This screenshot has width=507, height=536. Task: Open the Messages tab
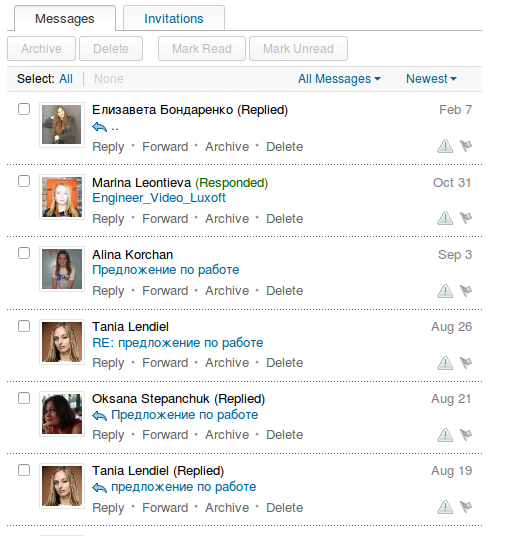coord(65,18)
